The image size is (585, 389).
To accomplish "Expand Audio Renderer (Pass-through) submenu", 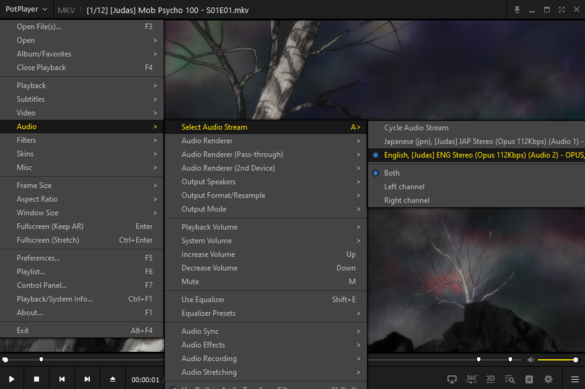I will point(266,154).
